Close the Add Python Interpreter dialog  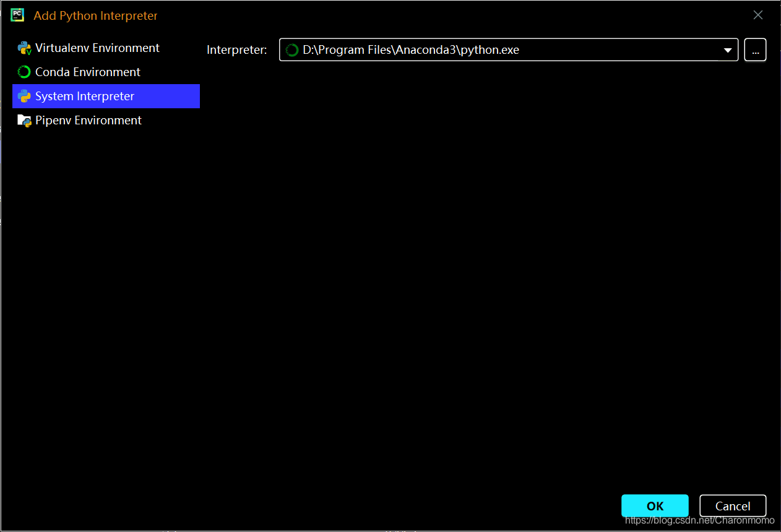point(758,15)
